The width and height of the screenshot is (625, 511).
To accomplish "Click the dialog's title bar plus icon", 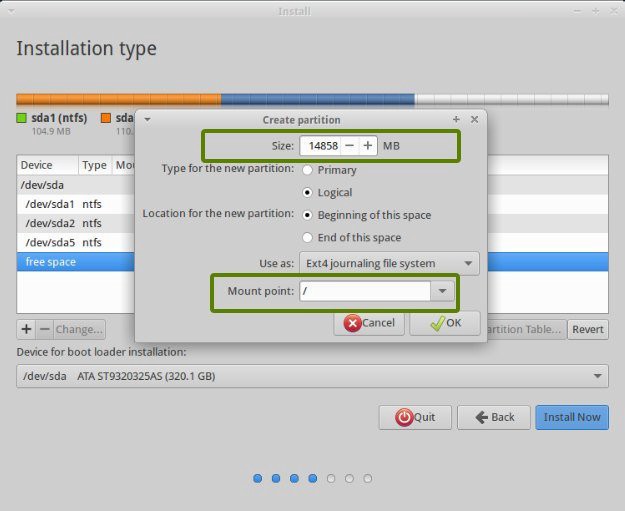I will 456,119.
